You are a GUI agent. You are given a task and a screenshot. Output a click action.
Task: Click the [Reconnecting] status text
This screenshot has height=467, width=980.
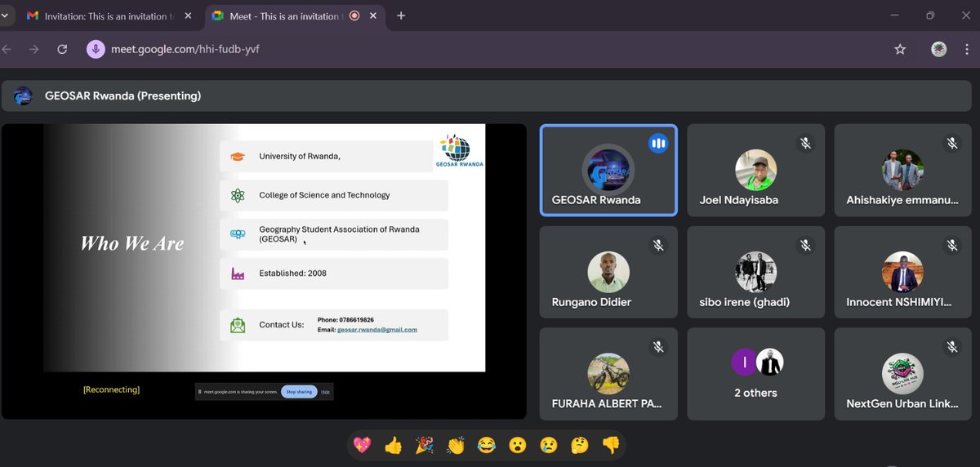coord(111,389)
